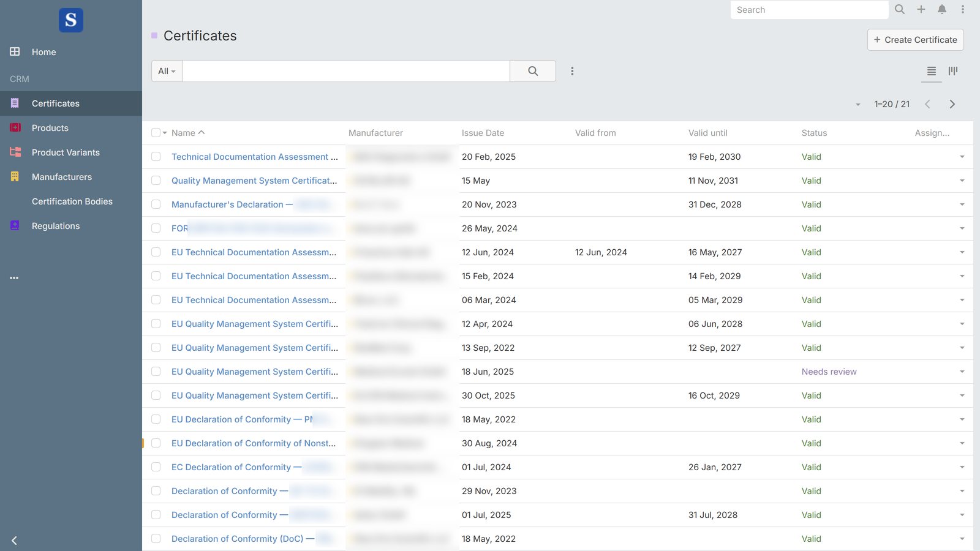Sort by the Name column header

[183, 133]
